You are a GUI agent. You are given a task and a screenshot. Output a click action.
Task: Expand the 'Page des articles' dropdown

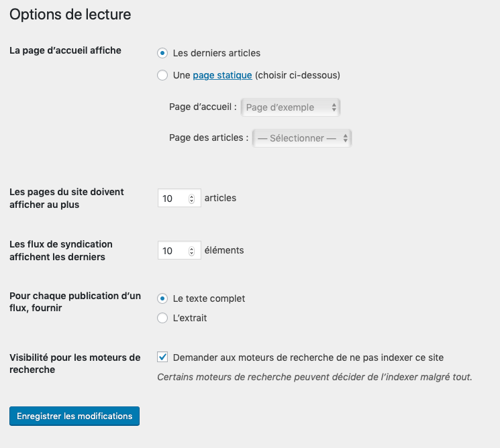[302, 138]
